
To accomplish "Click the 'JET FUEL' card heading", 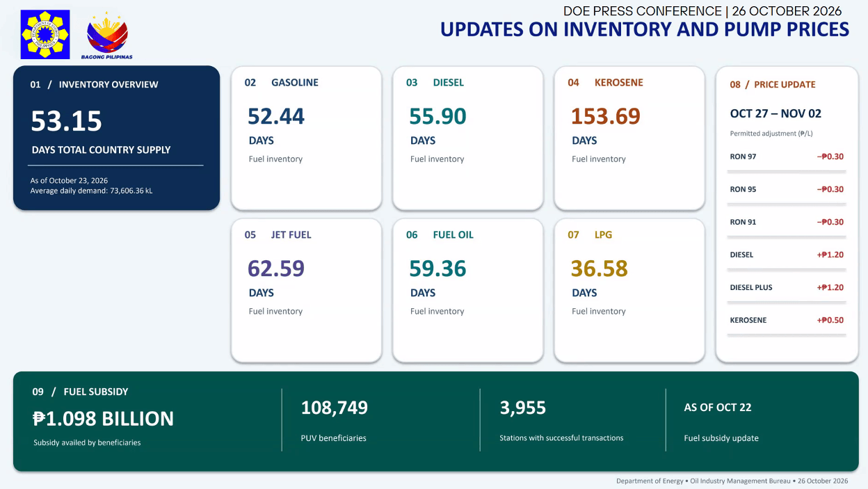I will click(x=291, y=234).
